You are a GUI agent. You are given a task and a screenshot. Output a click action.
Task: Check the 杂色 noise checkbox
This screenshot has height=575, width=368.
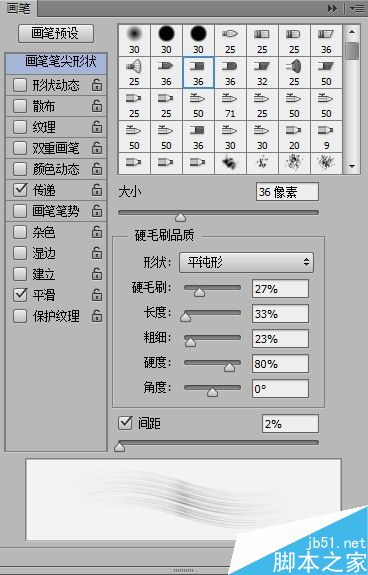tap(20, 232)
